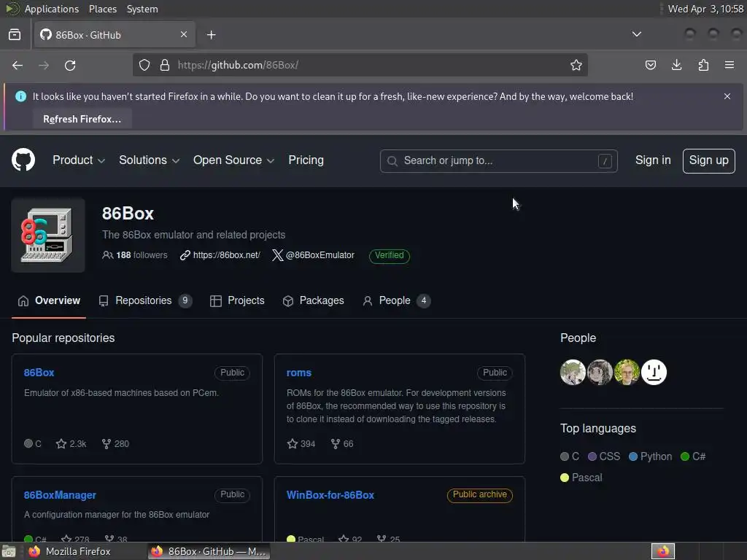Switch to the Packages tab
747x560 pixels.
pos(313,301)
